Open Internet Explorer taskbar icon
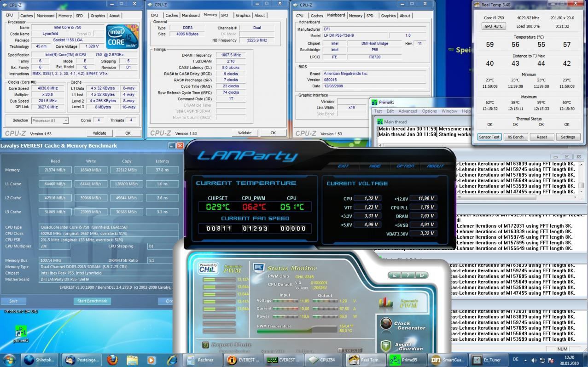 pyautogui.click(x=172, y=360)
